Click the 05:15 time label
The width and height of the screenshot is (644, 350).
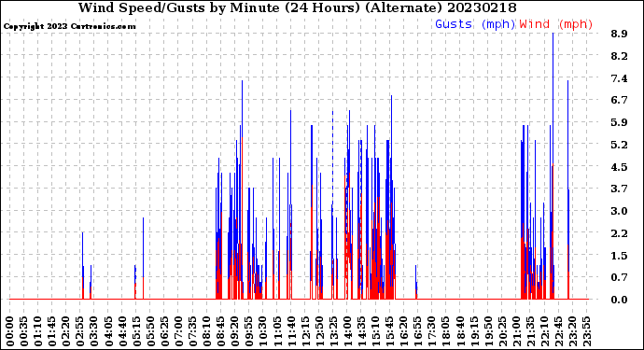point(136,331)
